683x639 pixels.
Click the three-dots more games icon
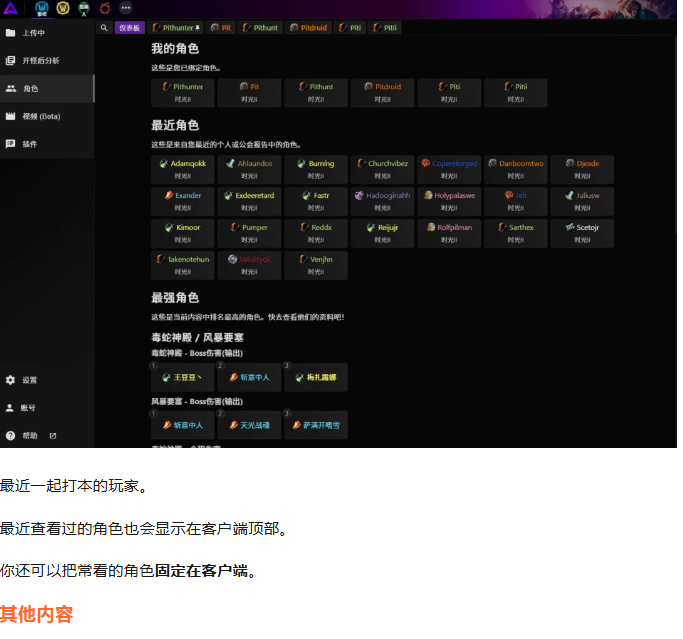tap(126, 8)
